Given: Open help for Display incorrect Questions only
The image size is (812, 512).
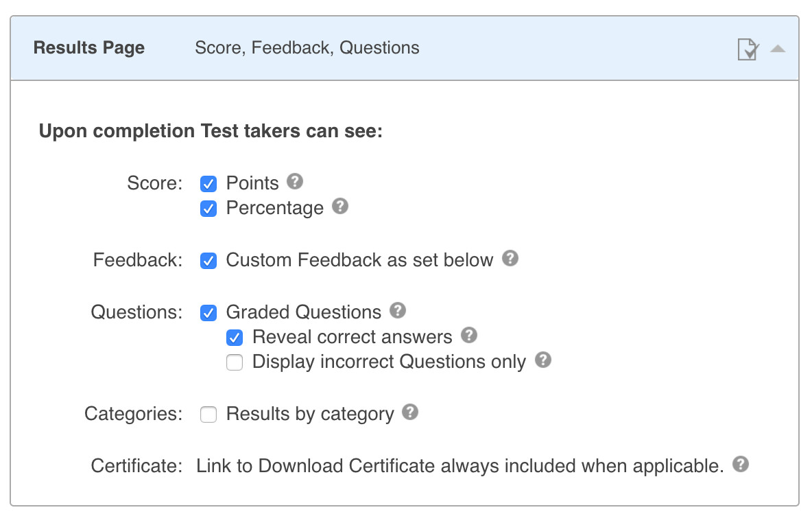Looking at the screenshot, I should [543, 360].
